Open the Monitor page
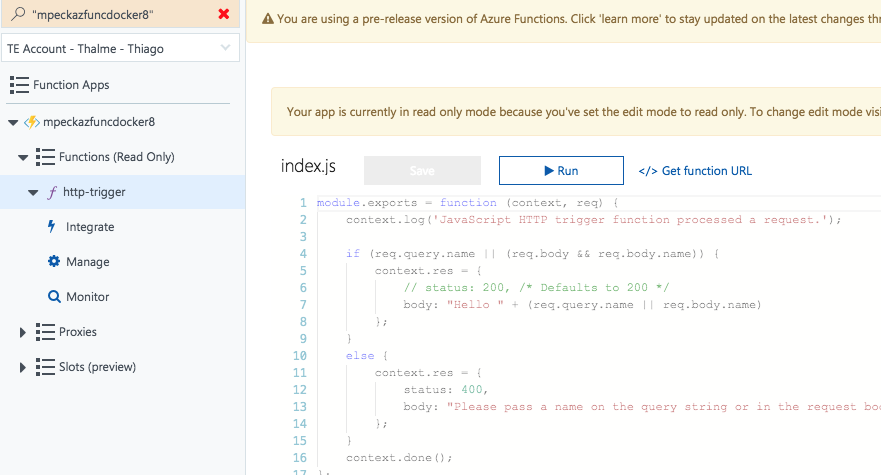Image resolution: width=881 pixels, height=475 pixels. click(x=88, y=297)
